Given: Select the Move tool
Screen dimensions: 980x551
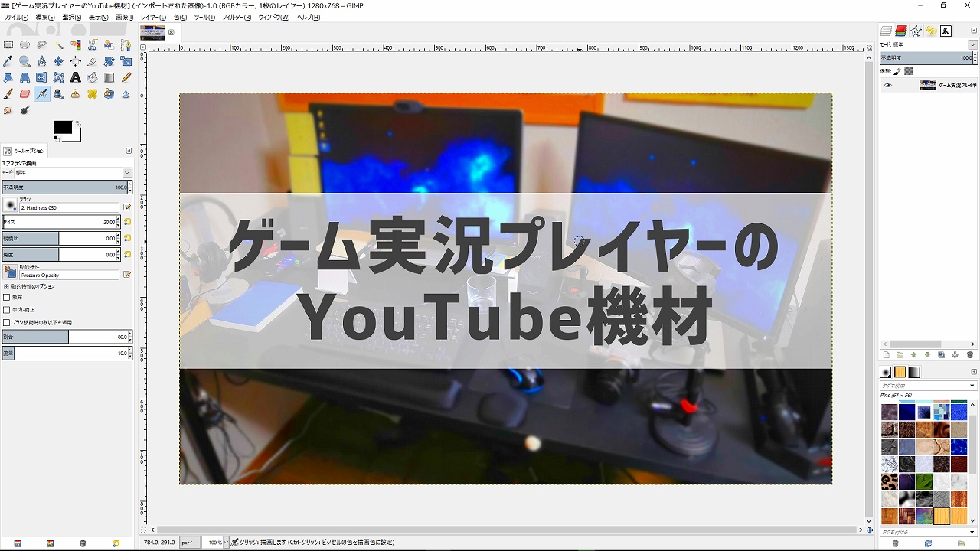Looking at the screenshot, I should pos(59,61).
